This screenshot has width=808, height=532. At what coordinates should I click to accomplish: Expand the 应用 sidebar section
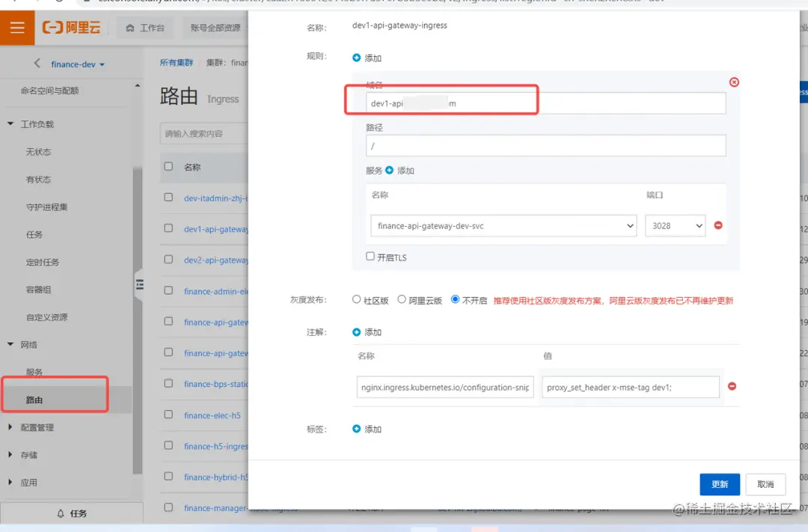click(x=10, y=482)
